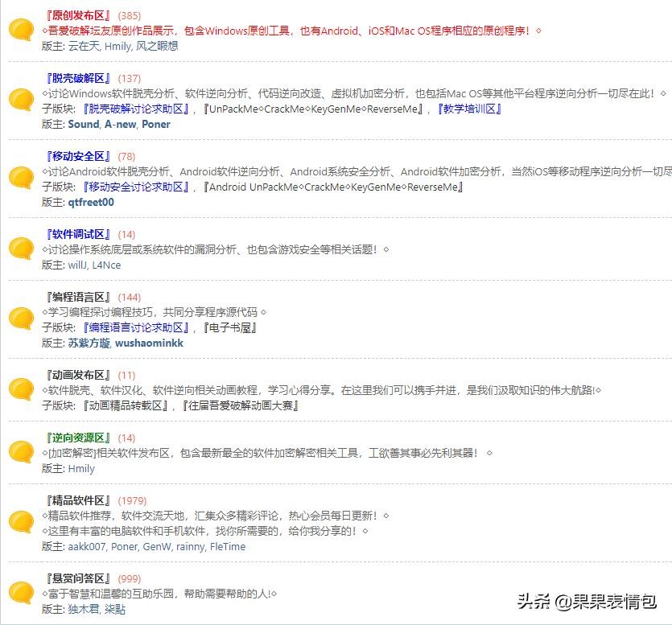Click the chat bubble icon beside 软件调试区
The width and height of the screenshot is (672, 625).
pyautogui.click(x=20, y=249)
